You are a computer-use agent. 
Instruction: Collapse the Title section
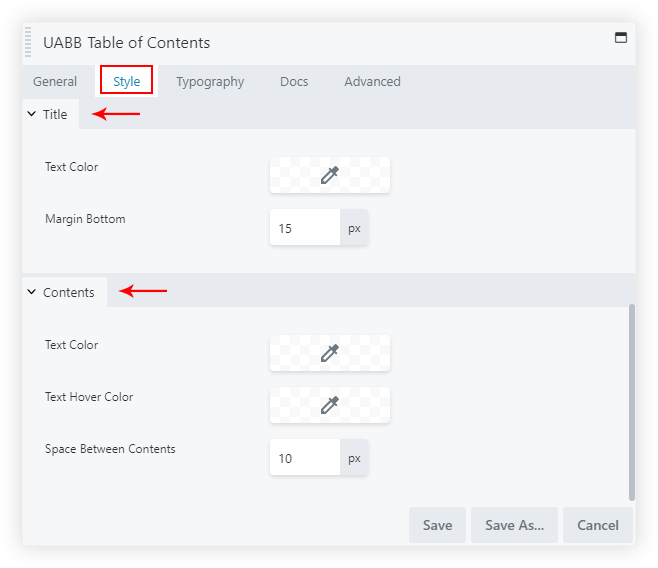(x=47, y=114)
